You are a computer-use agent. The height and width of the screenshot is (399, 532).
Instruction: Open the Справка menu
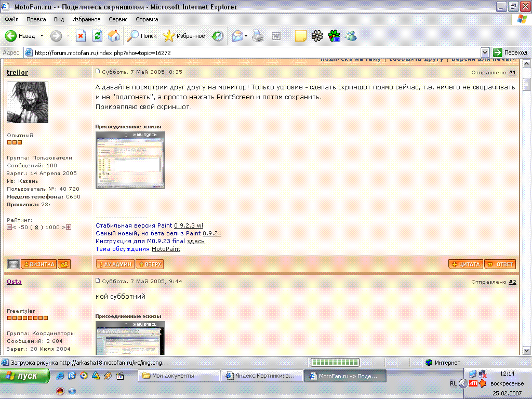pyautogui.click(x=147, y=19)
